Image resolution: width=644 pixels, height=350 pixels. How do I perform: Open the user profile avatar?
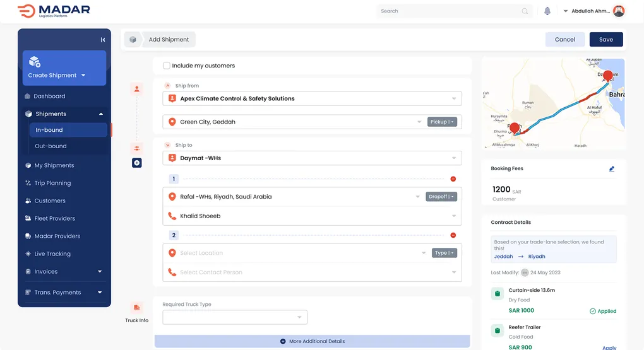(619, 11)
